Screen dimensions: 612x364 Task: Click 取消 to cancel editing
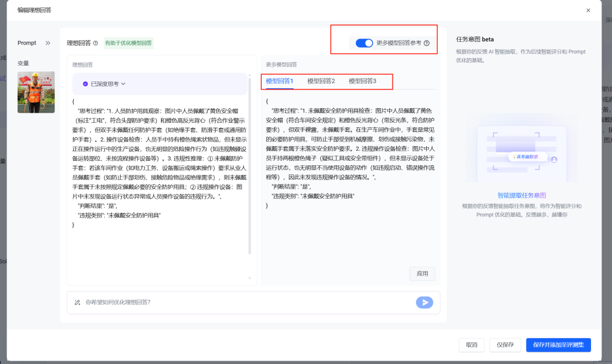(x=471, y=345)
